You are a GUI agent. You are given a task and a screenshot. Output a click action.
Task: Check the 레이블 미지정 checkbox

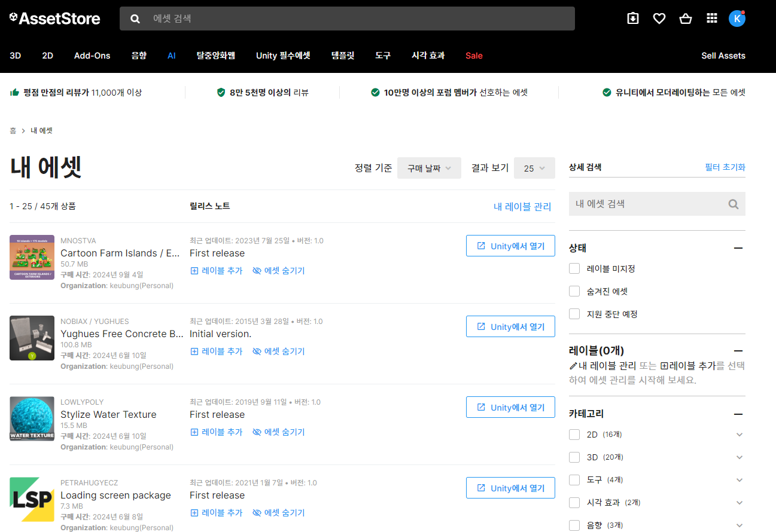pyautogui.click(x=574, y=268)
